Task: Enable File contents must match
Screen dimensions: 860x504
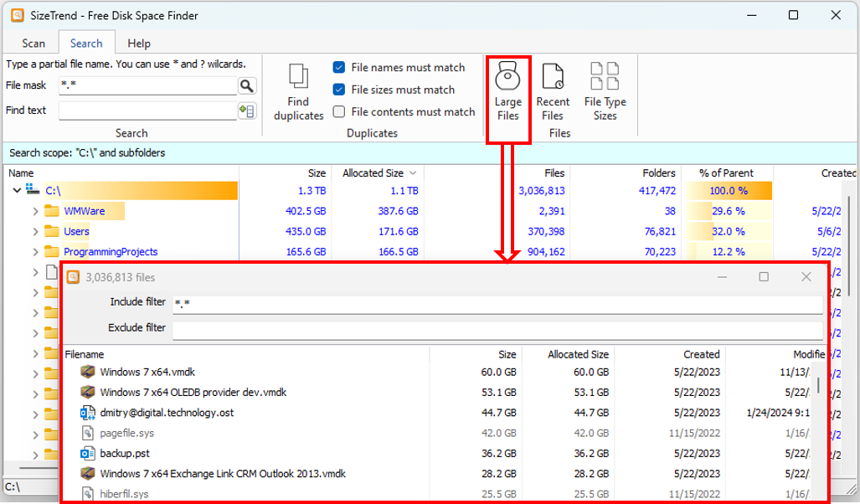Action: click(339, 112)
